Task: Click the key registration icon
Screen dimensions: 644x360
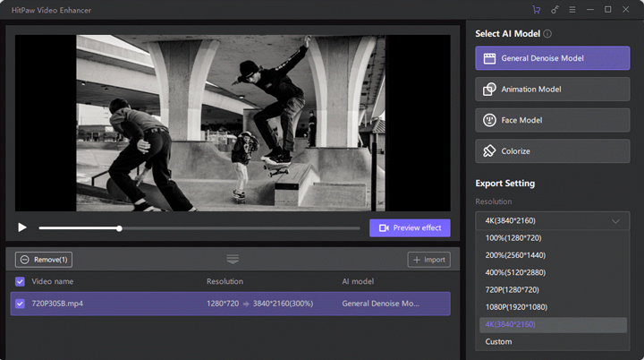Action: pos(555,10)
